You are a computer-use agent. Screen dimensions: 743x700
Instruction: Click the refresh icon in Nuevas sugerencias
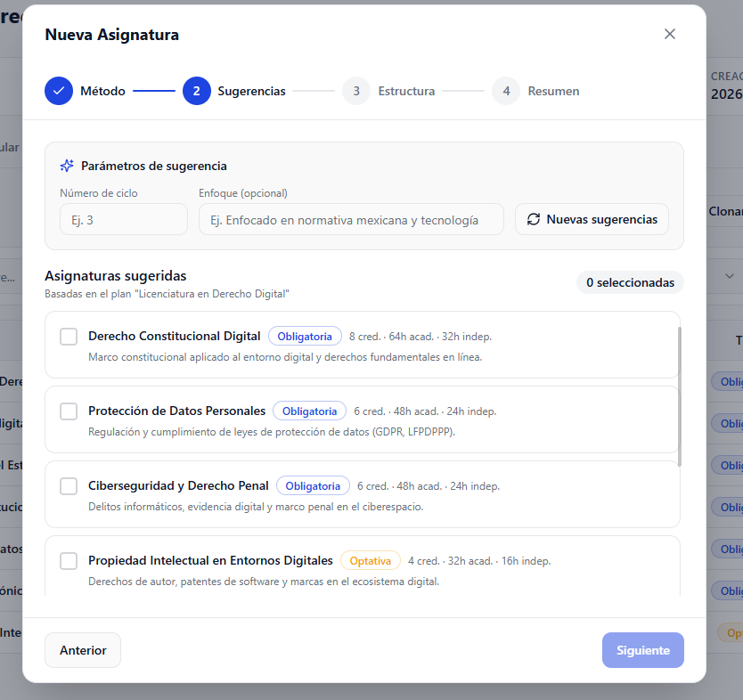coord(534,219)
